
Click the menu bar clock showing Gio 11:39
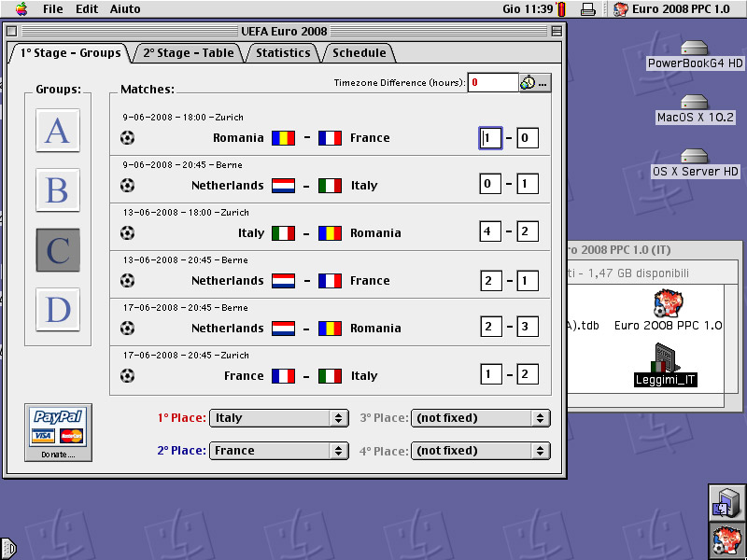click(x=528, y=9)
